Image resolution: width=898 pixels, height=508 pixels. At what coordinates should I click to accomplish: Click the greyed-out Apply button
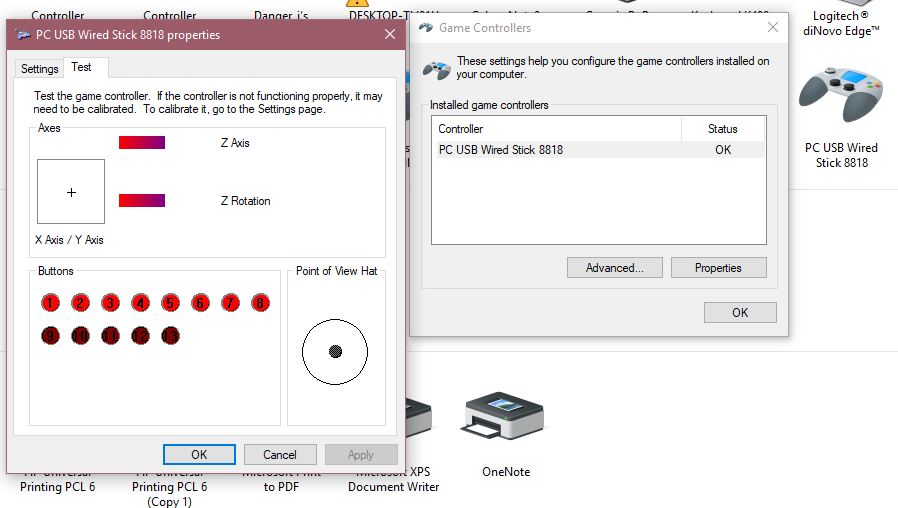pyautogui.click(x=361, y=454)
